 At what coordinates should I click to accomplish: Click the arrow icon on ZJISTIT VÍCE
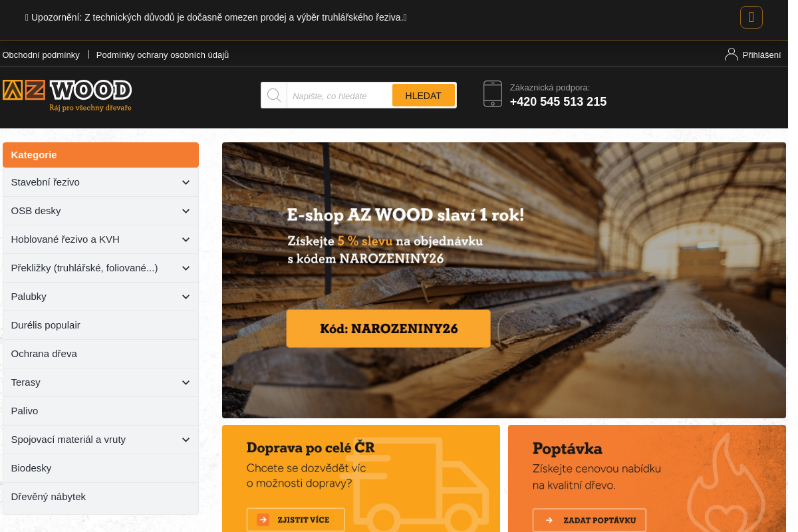(x=263, y=520)
